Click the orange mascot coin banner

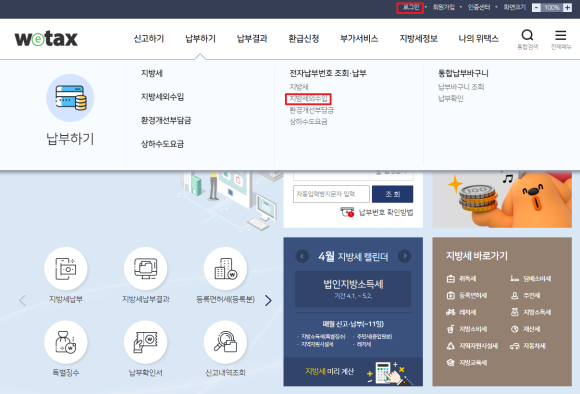point(502,199)
